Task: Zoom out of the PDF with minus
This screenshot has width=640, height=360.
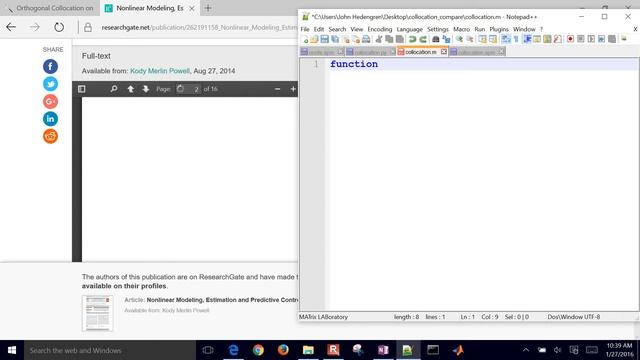Action: click(278, 89)
